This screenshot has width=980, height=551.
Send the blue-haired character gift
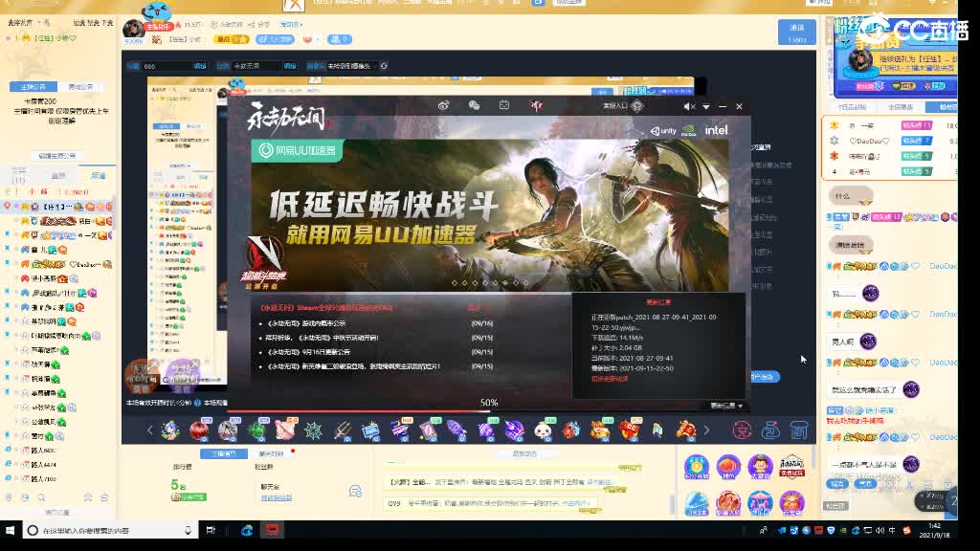(x=170, y=430)
